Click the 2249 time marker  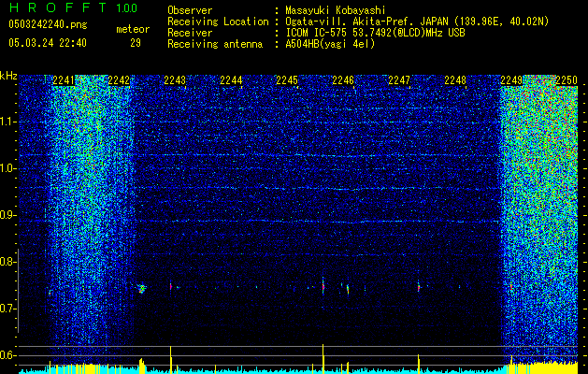pyautogui.click(x=511, y=79)
